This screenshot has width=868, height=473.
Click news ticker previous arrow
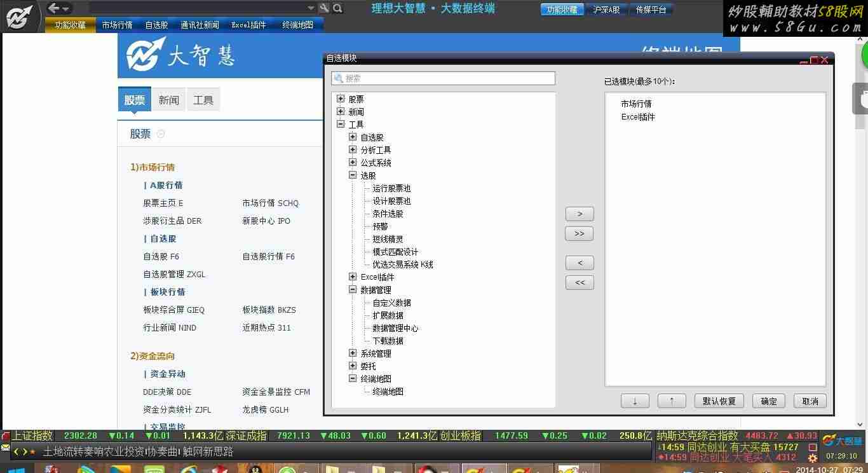[x=17, y=451]
